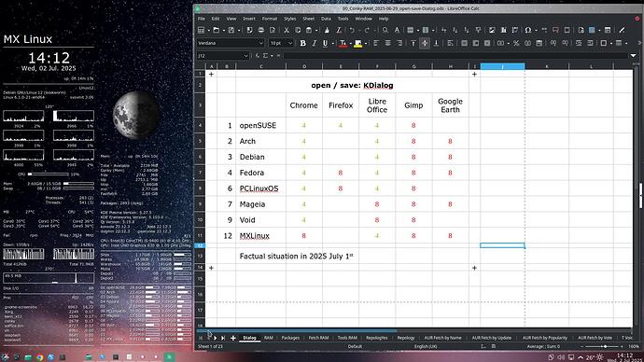Toggle Bold formatting in the toolbar
The image size is (644, 362).
302,43
